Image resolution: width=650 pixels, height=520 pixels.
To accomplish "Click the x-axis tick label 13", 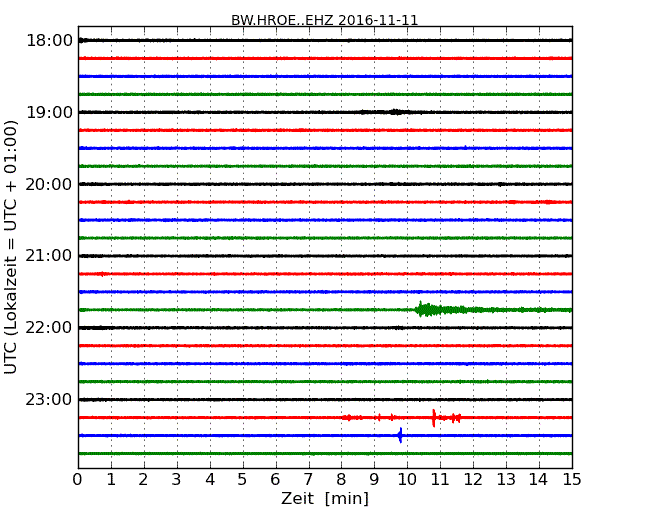I will tap(506, 479).
